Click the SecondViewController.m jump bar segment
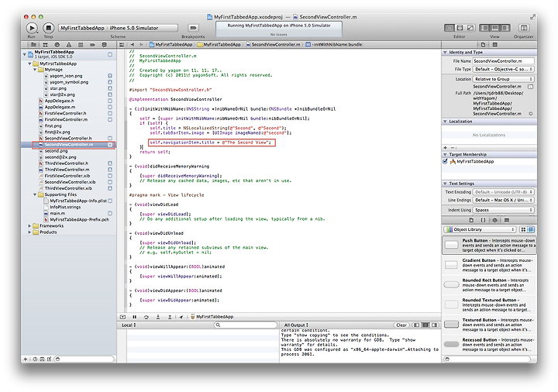This screenshot has width=558, height=392. point(274,45)
